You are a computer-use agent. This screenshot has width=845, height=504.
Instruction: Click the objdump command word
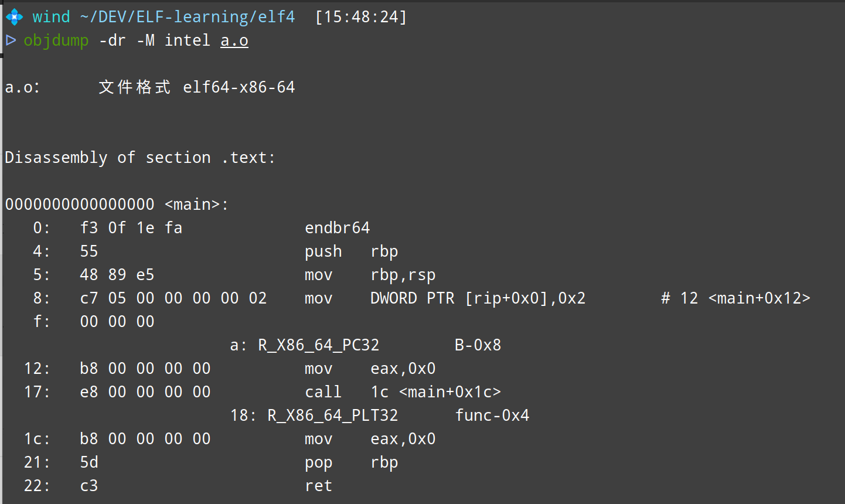(x=56, y=40)
